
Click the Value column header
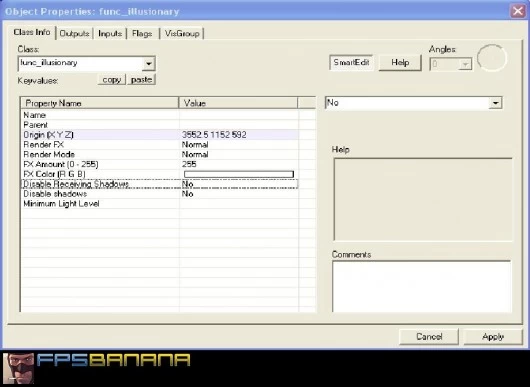point(238,103)
